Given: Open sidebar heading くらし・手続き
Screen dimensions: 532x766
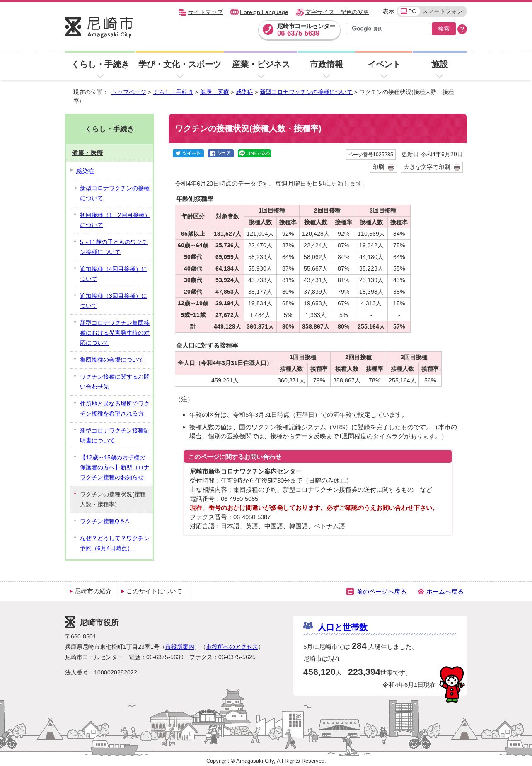Looking at the screenshot, I should coord(109,129).
